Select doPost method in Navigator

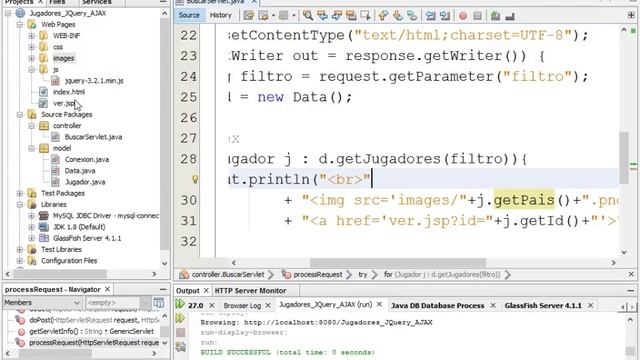point(94,320)
